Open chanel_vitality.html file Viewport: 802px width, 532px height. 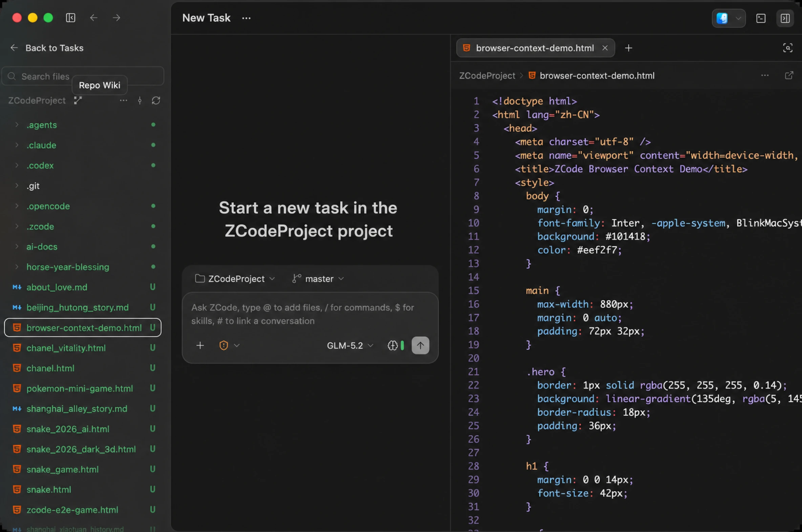pyautogui.click(x=83, y=348)
